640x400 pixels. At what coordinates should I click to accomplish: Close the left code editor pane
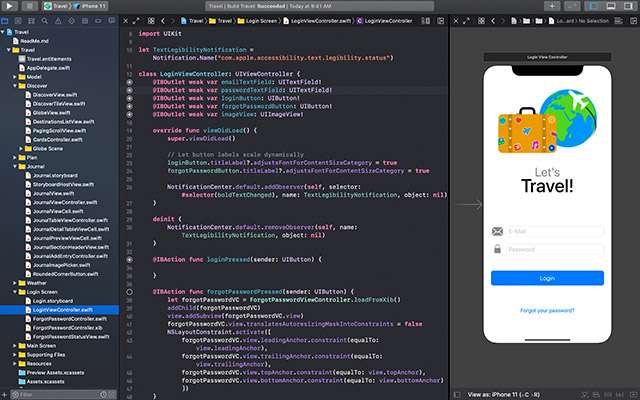pyautogui.click(x=127, y=19)
